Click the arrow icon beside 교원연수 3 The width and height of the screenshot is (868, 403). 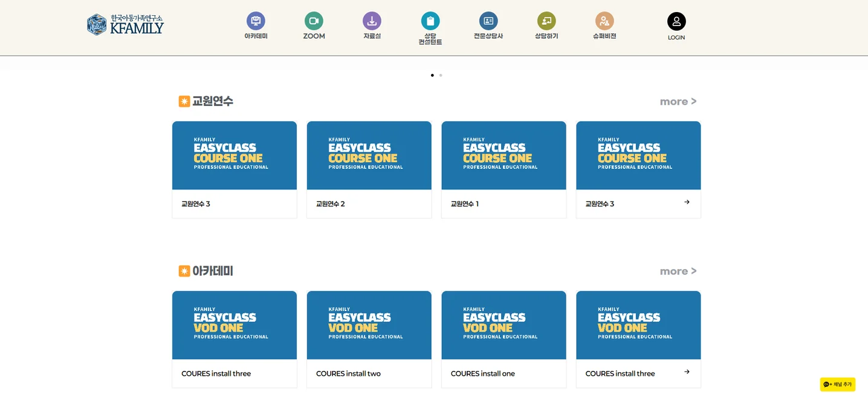coord(687,202)
